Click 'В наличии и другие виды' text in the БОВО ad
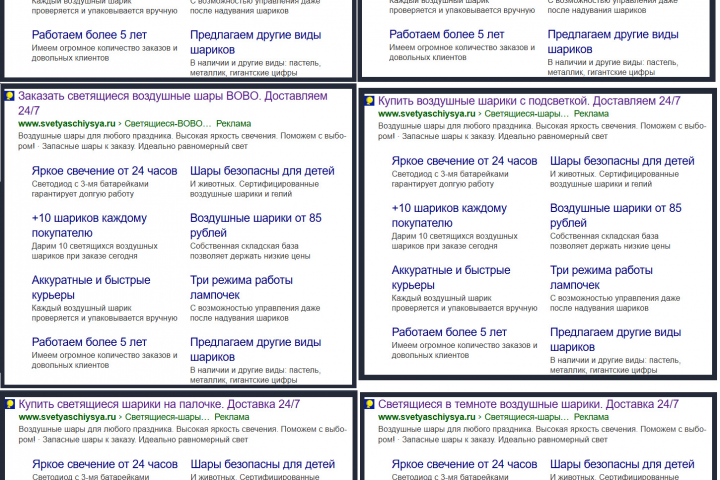This screenshot has height=480, width=720. [255, 375]
